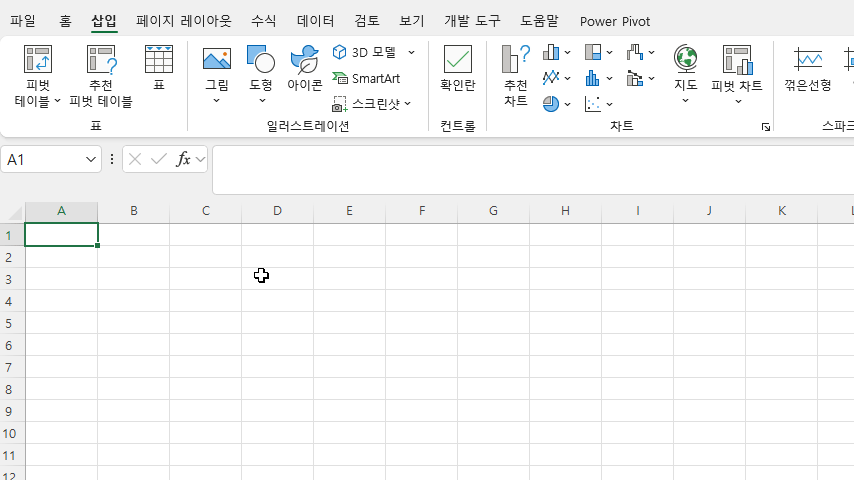
Task: Click the PivotChart (피벗 차트) icon
Action: [737, 59]
